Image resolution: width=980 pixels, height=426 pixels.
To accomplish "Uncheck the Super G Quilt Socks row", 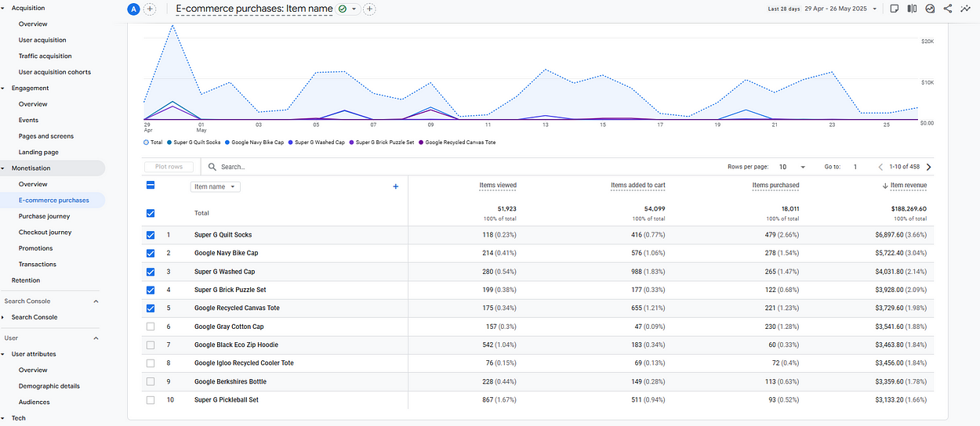I will click(151, 235).
